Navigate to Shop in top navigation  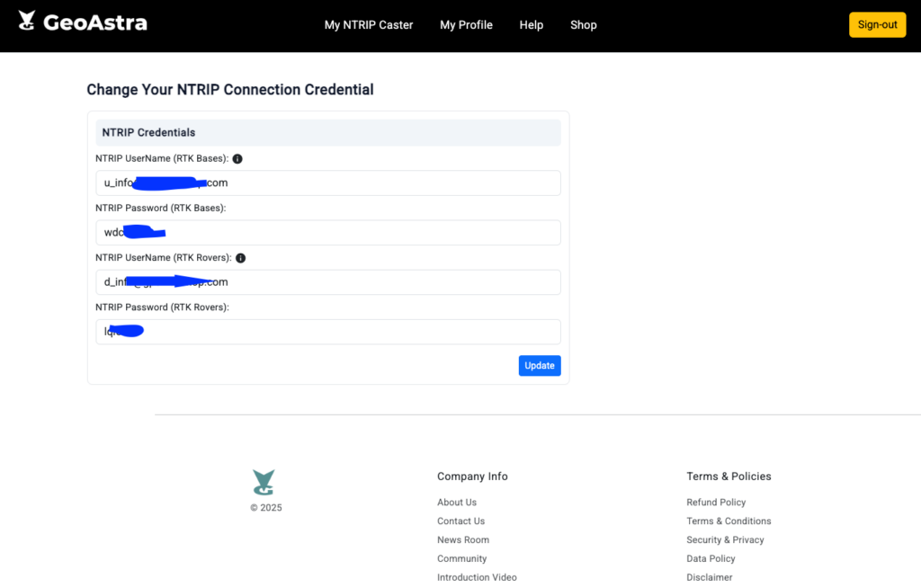(584, 25)
